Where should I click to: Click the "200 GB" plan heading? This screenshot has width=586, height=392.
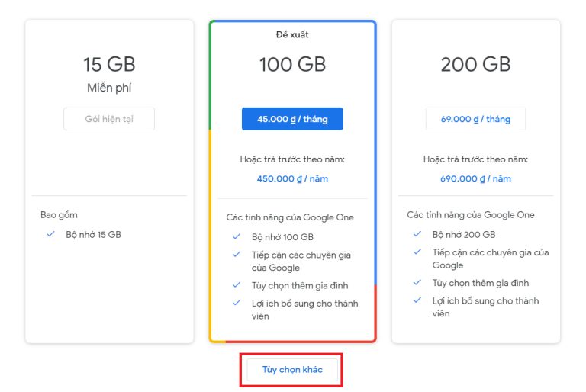[475, 65]
